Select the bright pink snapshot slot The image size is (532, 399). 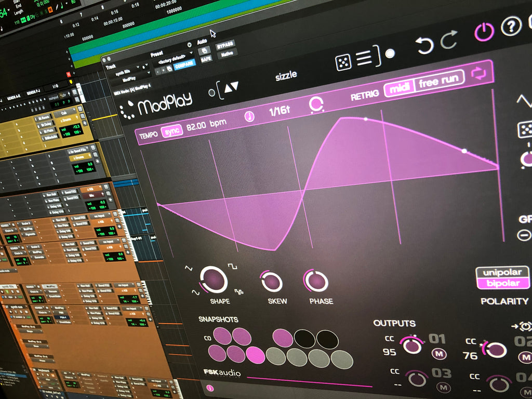[x=255, y=355]
